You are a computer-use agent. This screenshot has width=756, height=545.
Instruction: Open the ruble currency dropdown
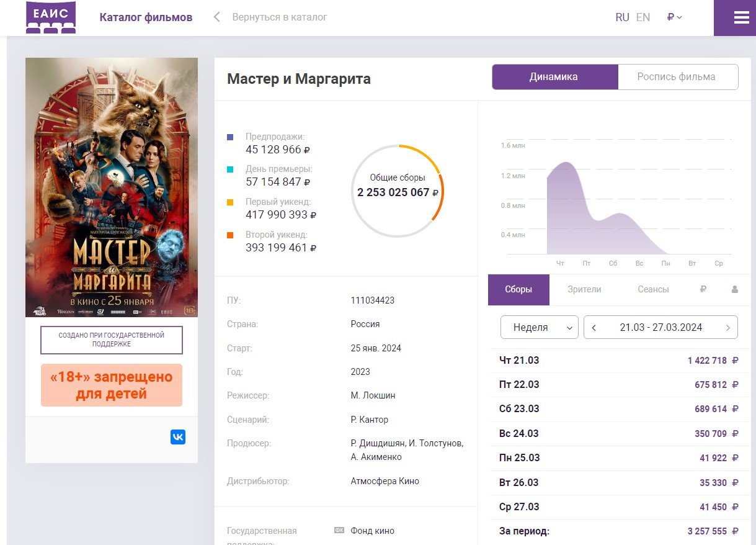click(674, 17)
